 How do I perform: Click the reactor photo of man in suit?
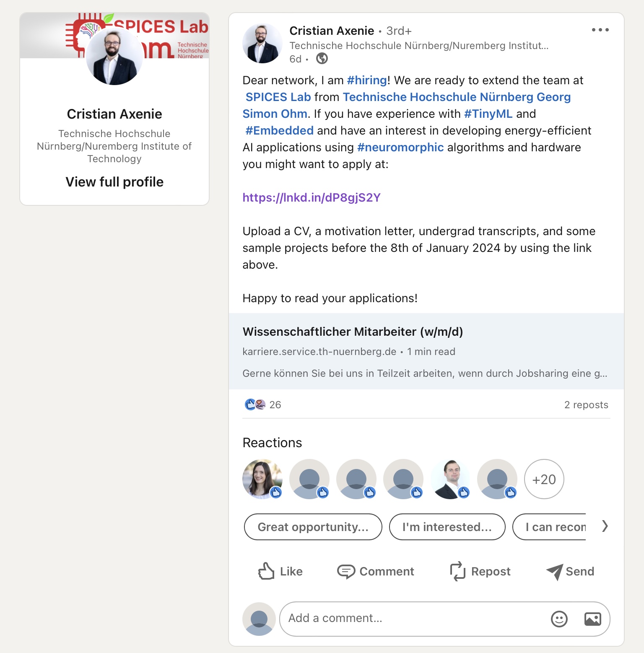click(450, 479)
